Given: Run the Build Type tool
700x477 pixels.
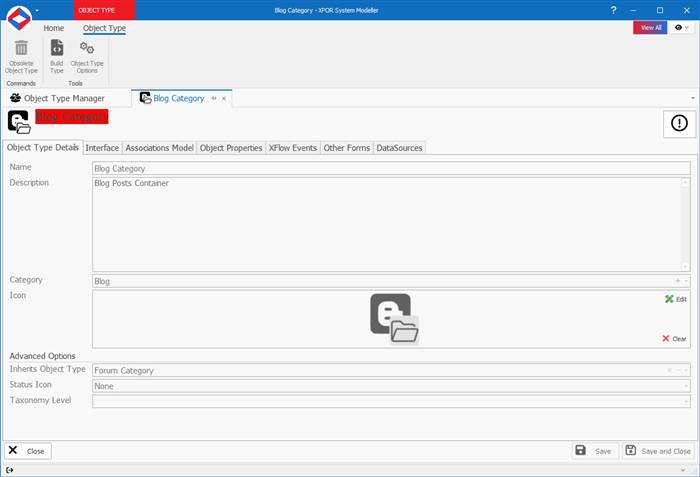Looking at the screenshot, I should [57, 56].
